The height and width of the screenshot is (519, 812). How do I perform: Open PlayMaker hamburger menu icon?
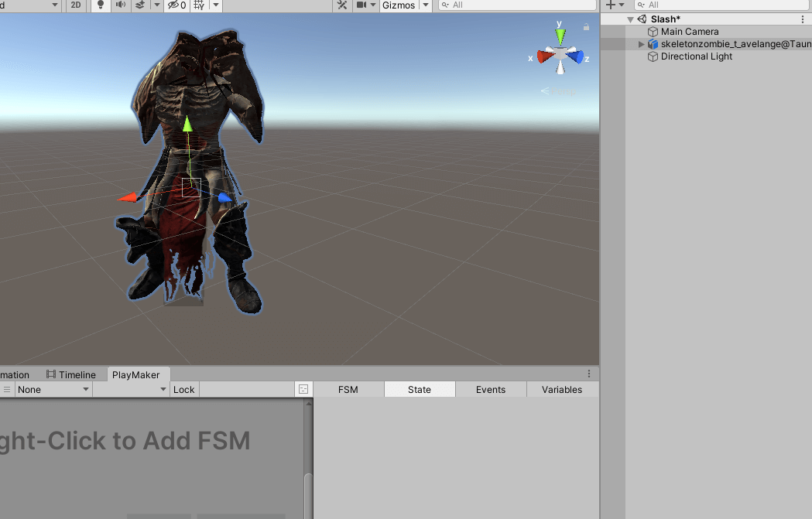pos(7,390)
